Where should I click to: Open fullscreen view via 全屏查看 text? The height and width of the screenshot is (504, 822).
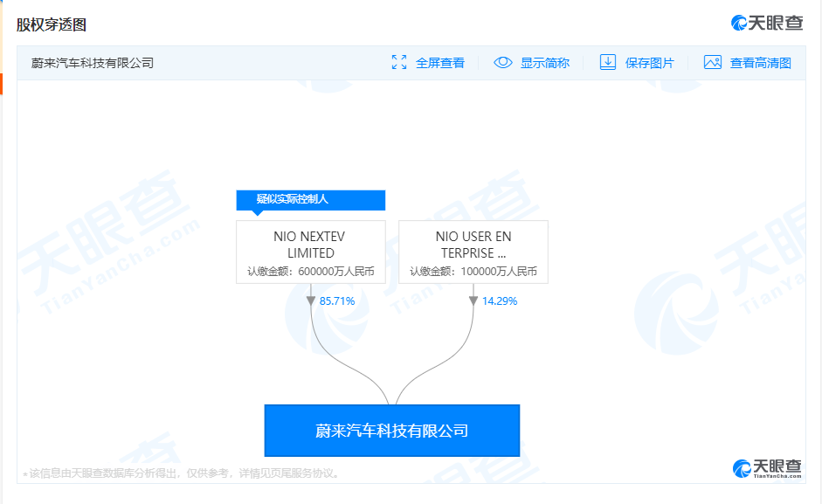[440, 63]
